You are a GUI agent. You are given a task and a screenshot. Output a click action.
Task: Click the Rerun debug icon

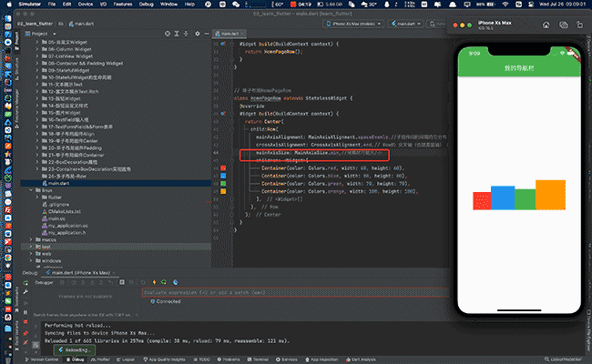pyautogui.click(x=26, y=283)
